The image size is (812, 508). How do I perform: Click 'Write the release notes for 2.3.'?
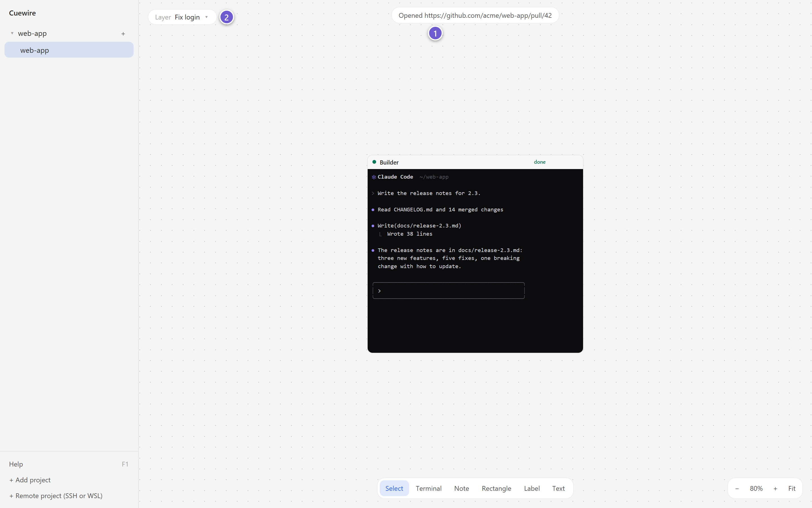429,193
